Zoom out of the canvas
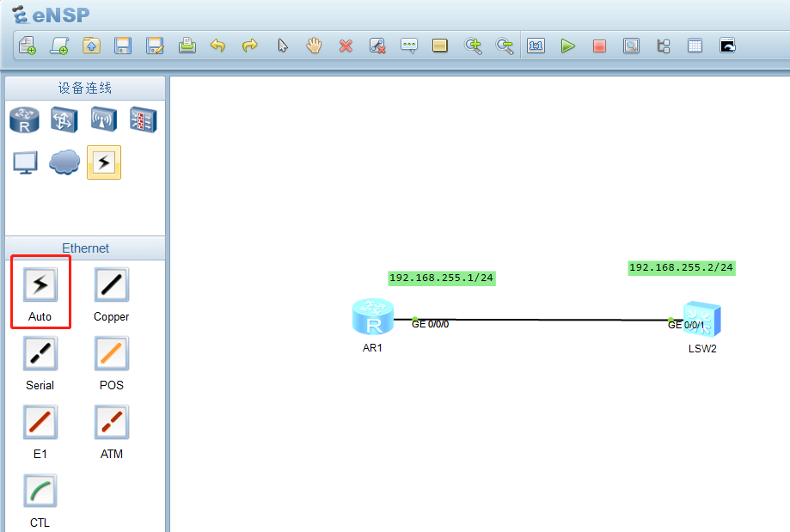The image size is (790, 532). click(x=505, y=46)
